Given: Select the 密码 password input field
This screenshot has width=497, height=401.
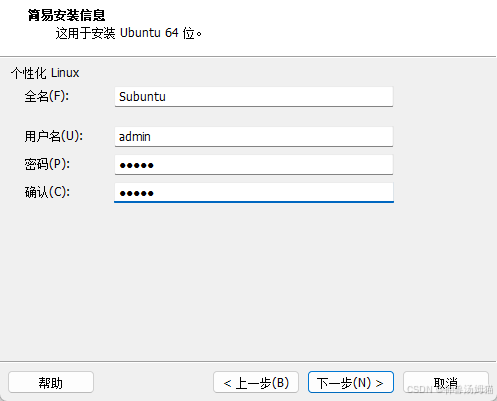Looking at the screenshot, I should [254, 164].
